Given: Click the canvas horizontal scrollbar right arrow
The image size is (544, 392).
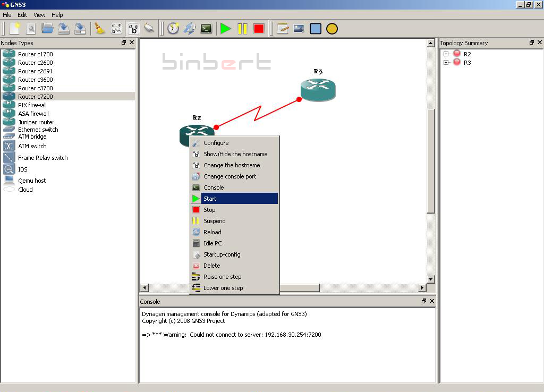Looking at the screenshot, I should tap(422, 287).
